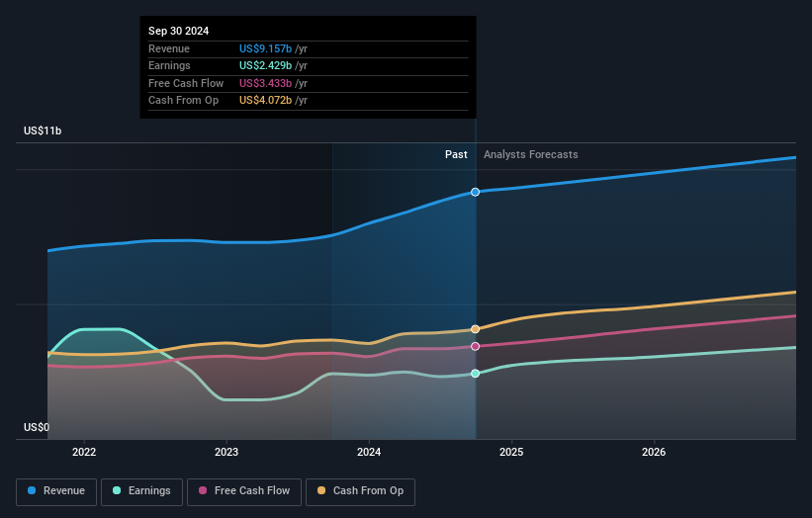Click the US$11b y-axis label

pos(43,130)
